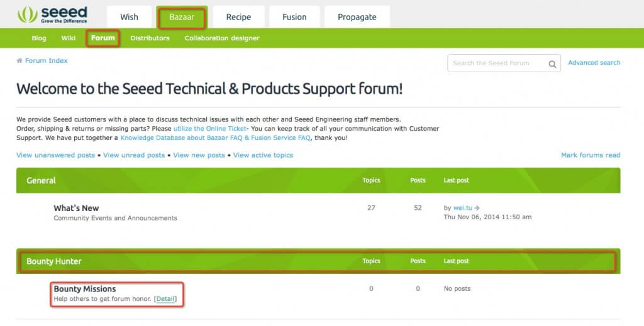Open Advanced search link

pyautogui.click(x=594, y=63)
